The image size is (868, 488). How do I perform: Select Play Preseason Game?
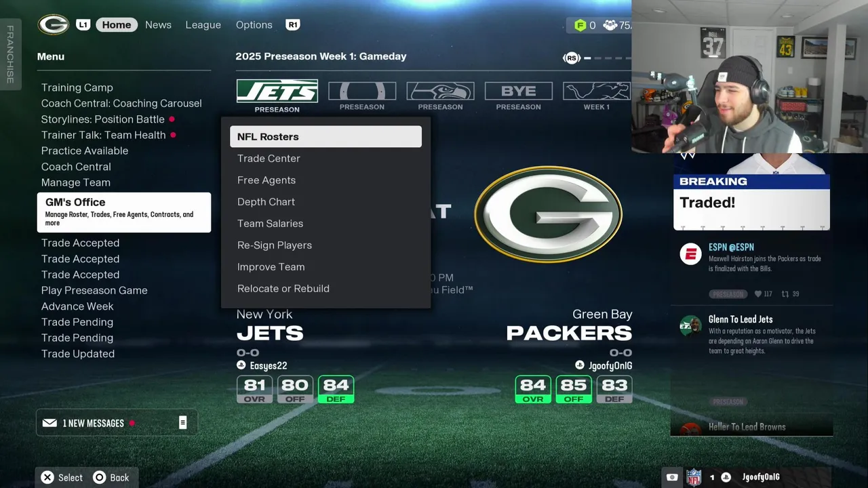(94, 290)
